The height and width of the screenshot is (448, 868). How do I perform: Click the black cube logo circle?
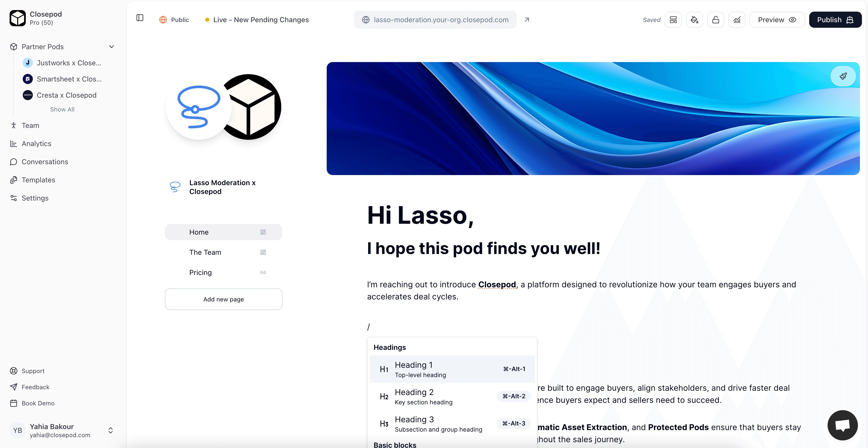tap(256, 107)
